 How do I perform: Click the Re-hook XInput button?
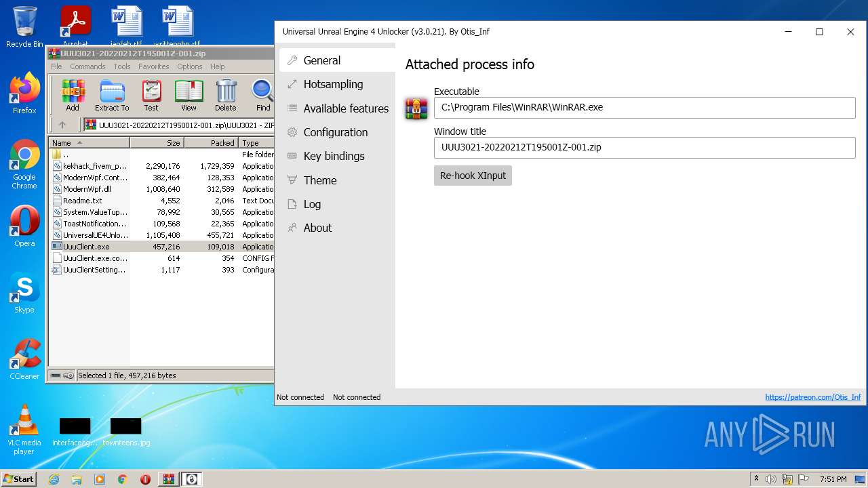tap(473, 176)
